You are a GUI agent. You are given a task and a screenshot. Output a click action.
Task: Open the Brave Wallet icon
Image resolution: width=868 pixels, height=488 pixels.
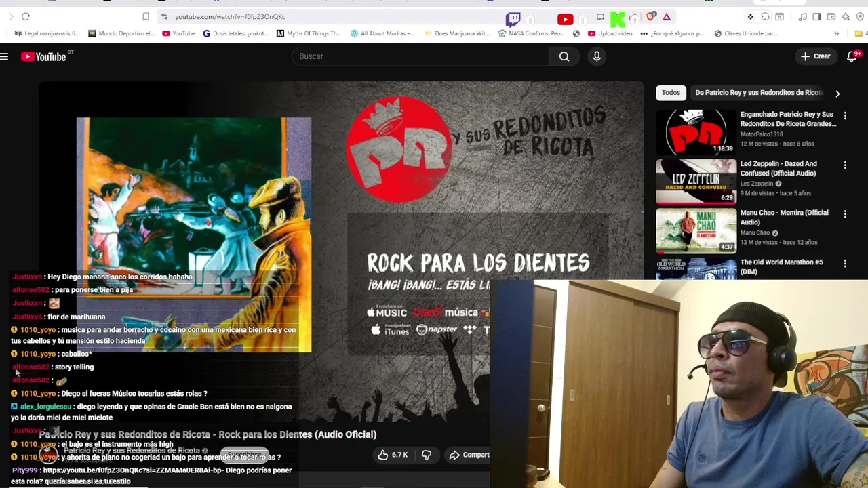tap(831, 17)
